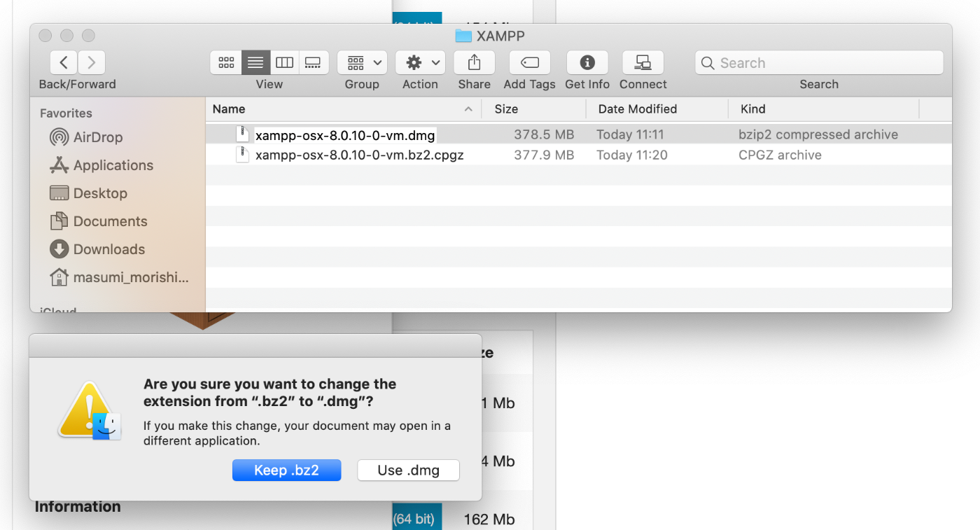
Task: Click the bzip2 compressed archive kind cell
Action: click(818, 134)
